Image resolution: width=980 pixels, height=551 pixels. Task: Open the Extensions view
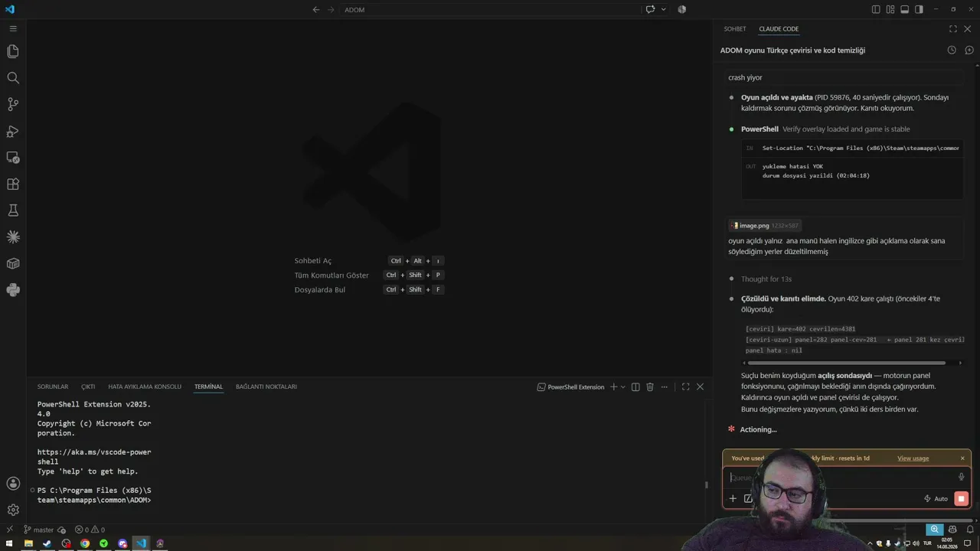coord(13,184)
